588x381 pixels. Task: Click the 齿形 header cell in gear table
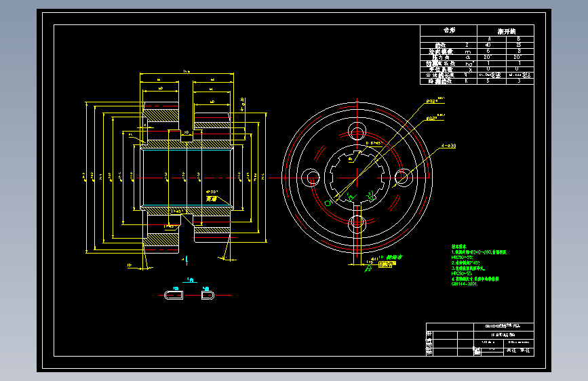point(448,31)
